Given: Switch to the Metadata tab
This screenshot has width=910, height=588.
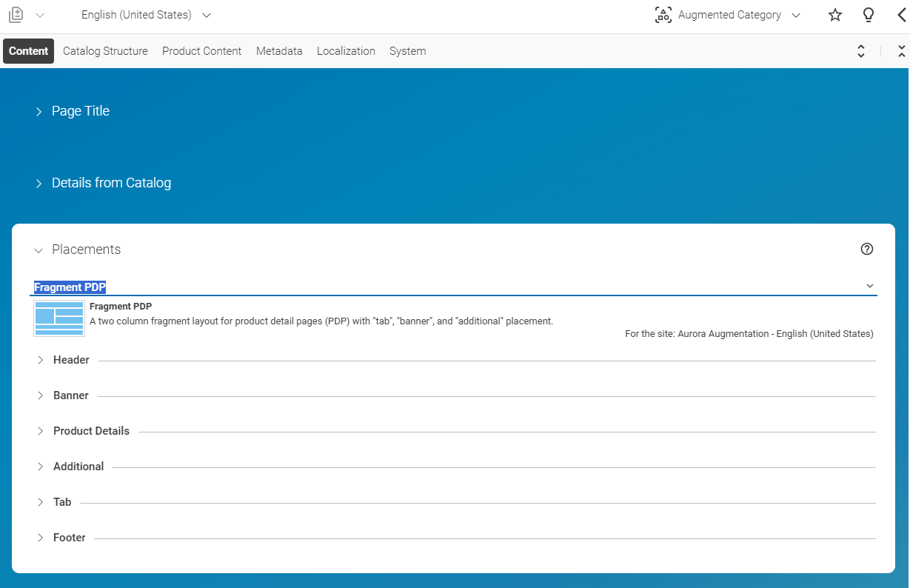Looking at the screenshot, I should click(x=279, y=50).
